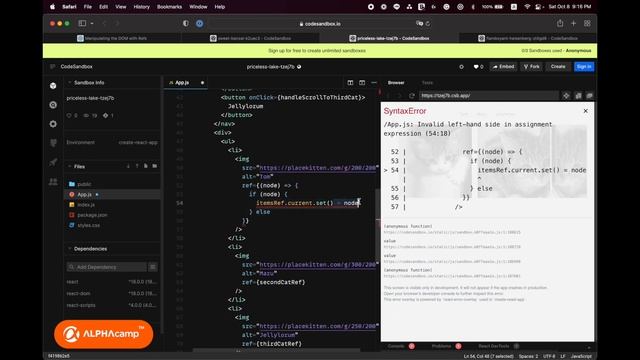Viewport: 640px width, 360px height.
Task: Click the Safari share icon
Action: pos(560,23)
